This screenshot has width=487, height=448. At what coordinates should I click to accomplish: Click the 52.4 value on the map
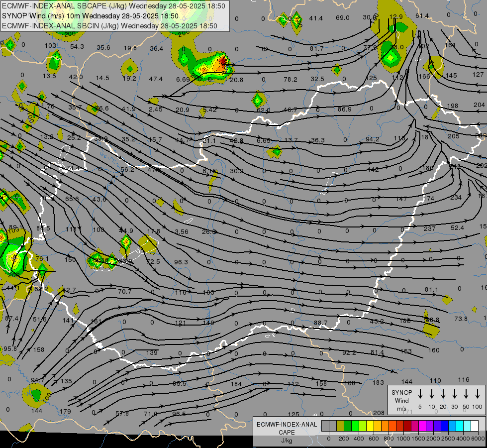(458, 228)
